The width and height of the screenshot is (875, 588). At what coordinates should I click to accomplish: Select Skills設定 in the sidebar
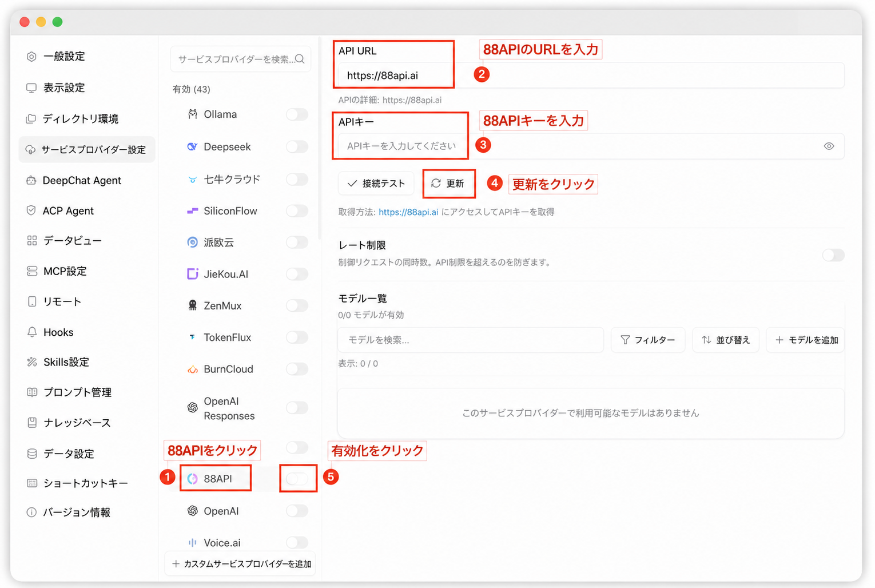pyautogui.click(x=87, y=362)
